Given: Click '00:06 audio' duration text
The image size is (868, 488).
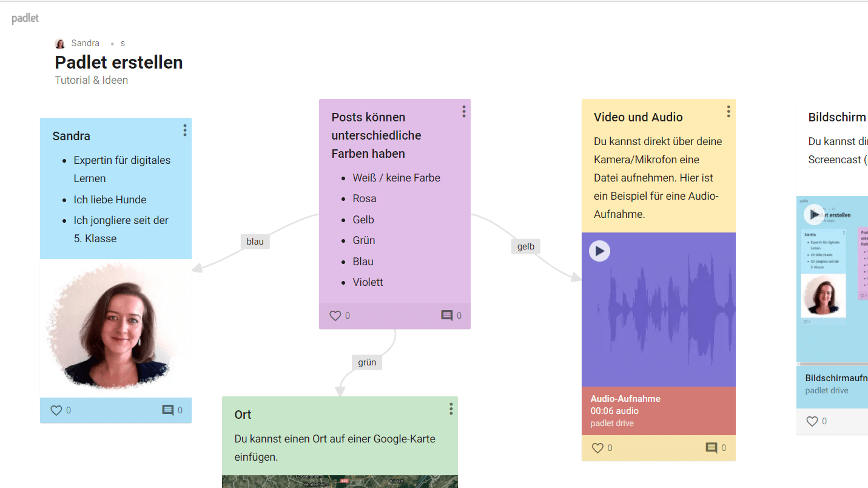Looking at the screenshot, I should point(614,411).
